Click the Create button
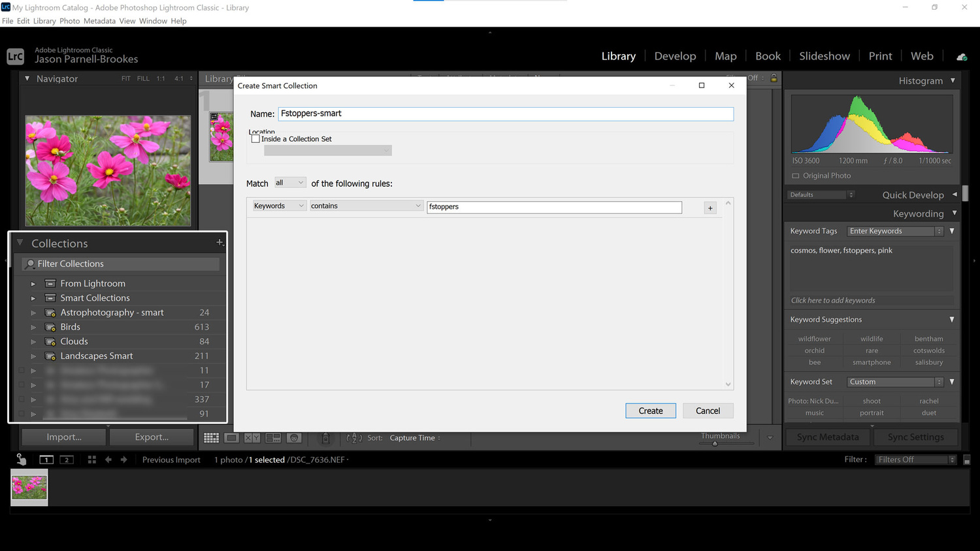 point(651,411)
